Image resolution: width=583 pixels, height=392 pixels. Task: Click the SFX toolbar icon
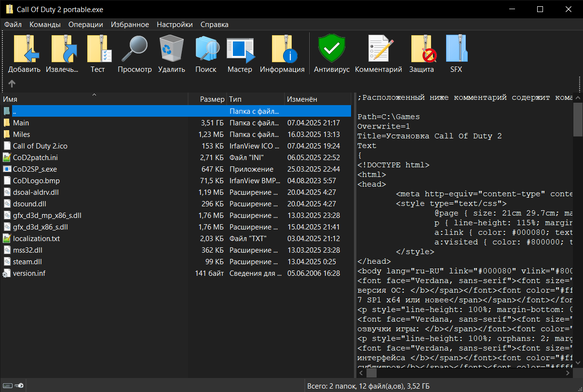(456, 49)
